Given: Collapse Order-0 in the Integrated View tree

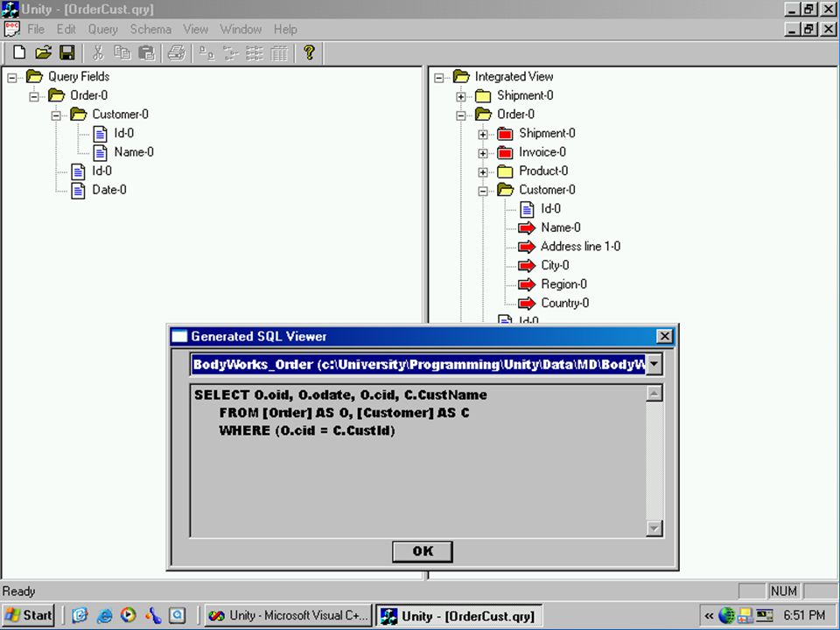Looking at the screenshot, I should 461,115.
